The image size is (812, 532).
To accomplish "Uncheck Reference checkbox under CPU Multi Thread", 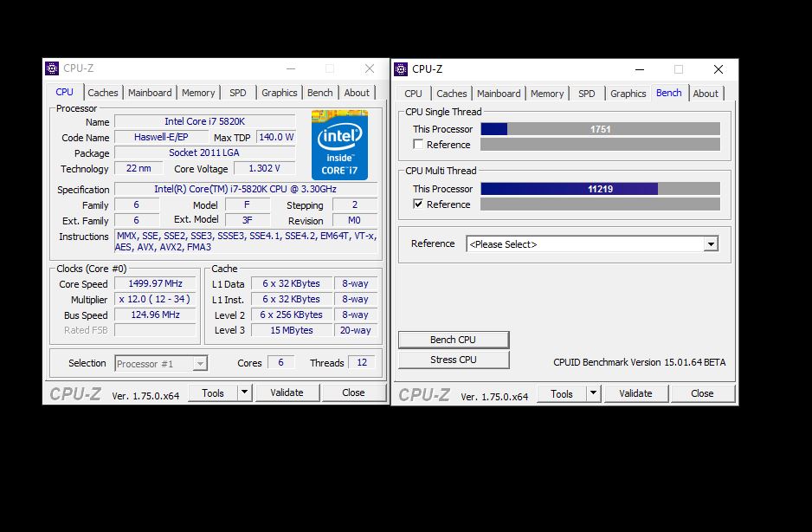I will [418, 204].
